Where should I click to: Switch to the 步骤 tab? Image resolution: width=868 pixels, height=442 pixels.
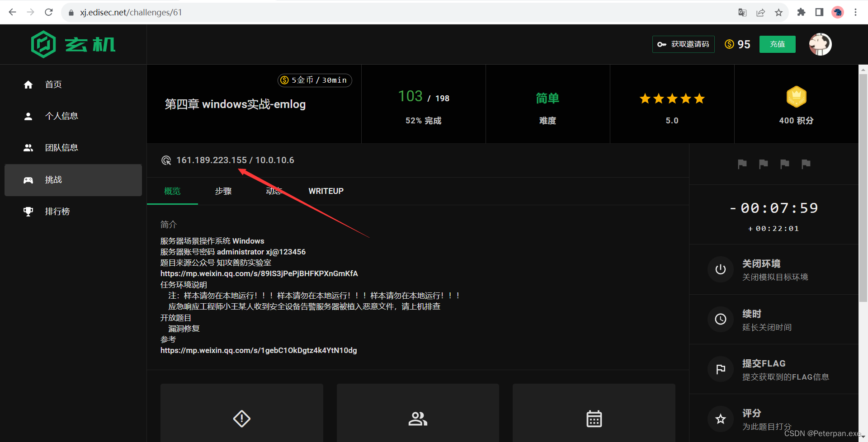(223, 191)
